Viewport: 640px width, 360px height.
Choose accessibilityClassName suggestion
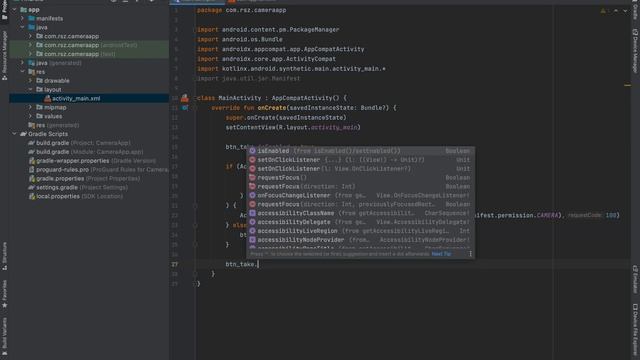(x=360, y=213)
